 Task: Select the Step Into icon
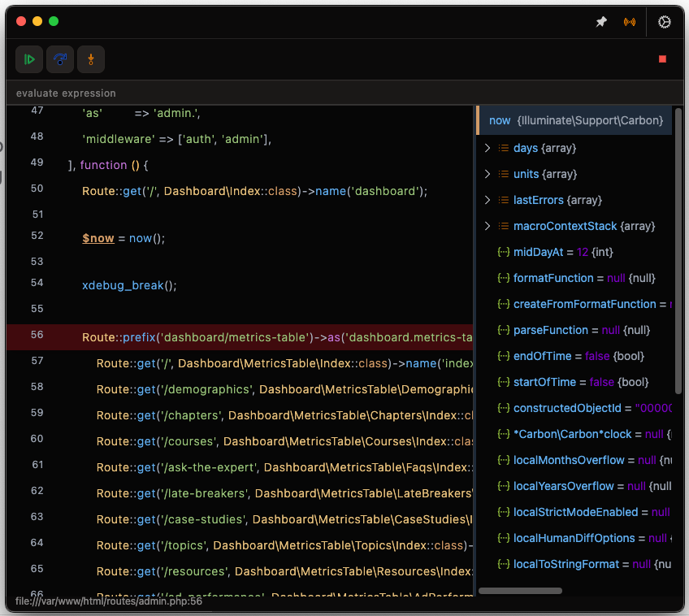pyautogui.click(x=91, y=59)
